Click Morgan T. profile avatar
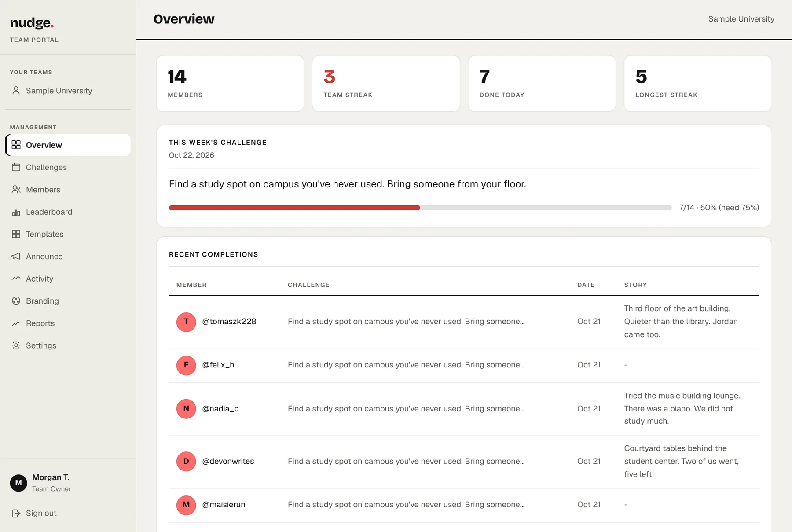 click(18, 483)
